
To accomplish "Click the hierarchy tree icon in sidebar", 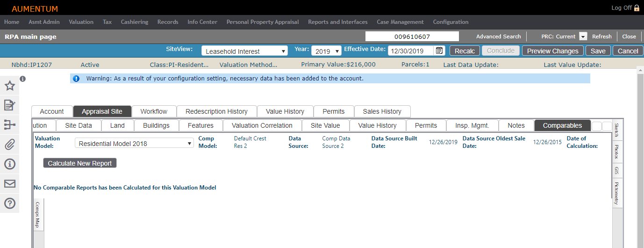I will (9, 125).
